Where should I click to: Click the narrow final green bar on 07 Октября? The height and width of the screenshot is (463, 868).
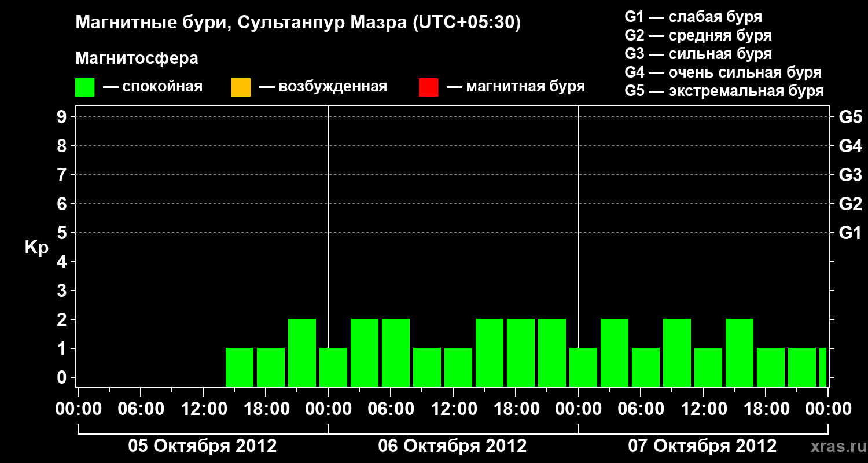pos(823,367)
